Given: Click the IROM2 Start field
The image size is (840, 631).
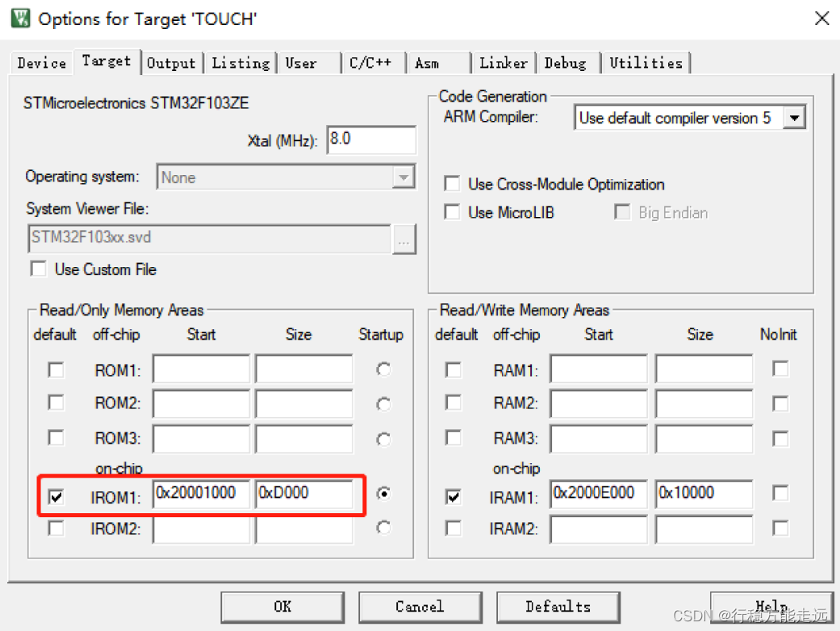Looking at the screenshot, I should click(201, 529).
